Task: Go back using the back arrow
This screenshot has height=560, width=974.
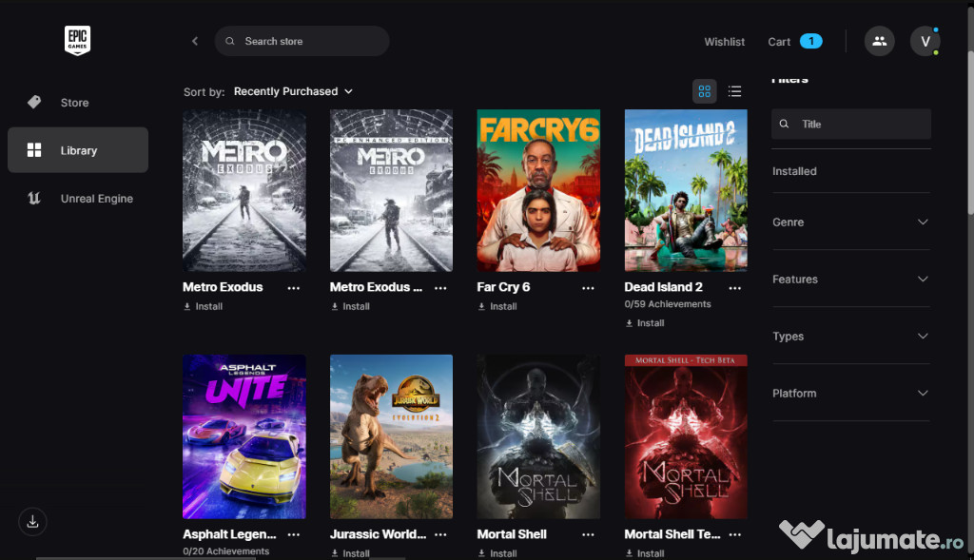Action: (x=195, y=41)
